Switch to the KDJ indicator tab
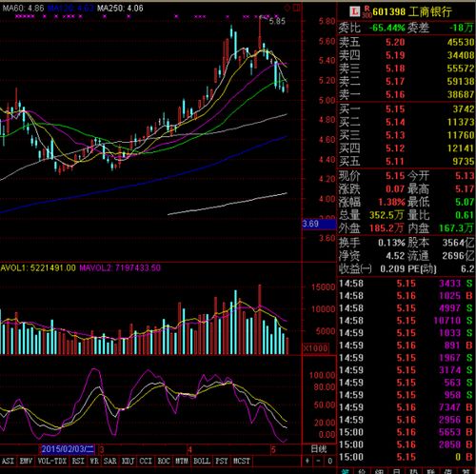476x474 pixels. click(x=128, y=461)
